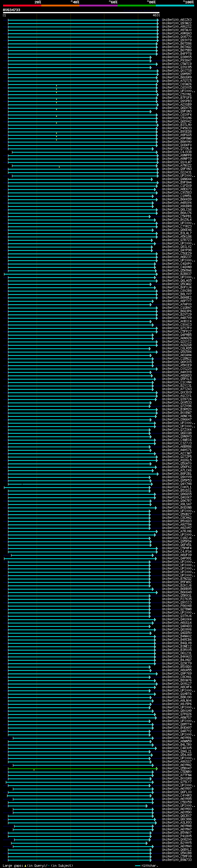197x868 pixels.
Task: Click the green alignment bar for Q5B047
Action: pyautogui.click(x=82, y=769)
